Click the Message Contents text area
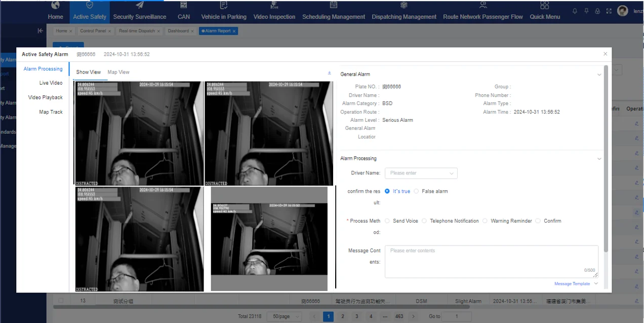 (x=491, y=261)
